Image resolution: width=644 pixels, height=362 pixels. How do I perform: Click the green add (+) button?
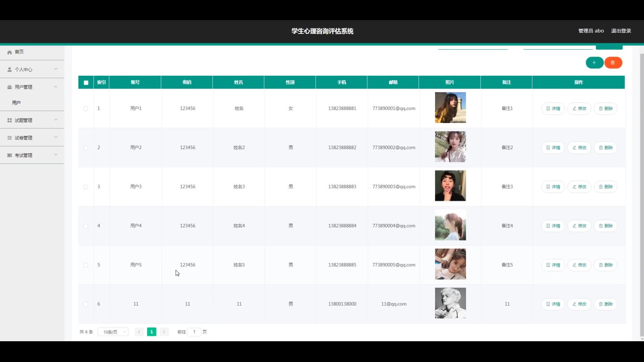594,63
